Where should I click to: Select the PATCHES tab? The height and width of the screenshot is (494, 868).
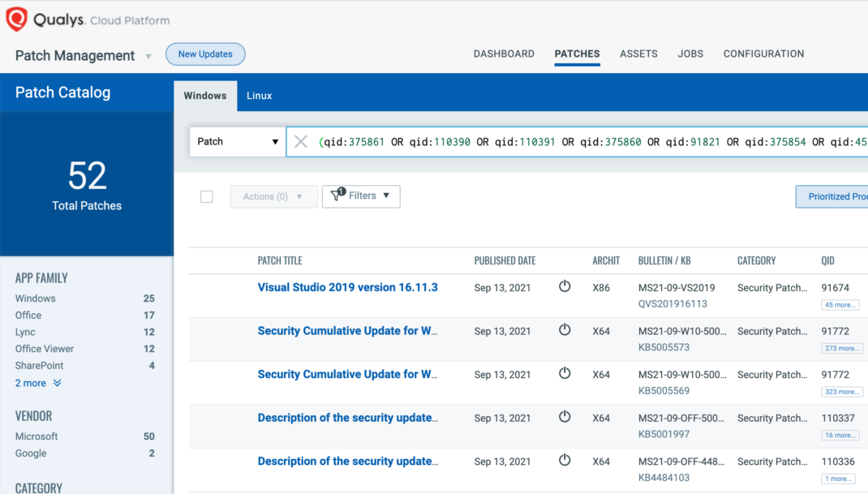pos(578,54)
